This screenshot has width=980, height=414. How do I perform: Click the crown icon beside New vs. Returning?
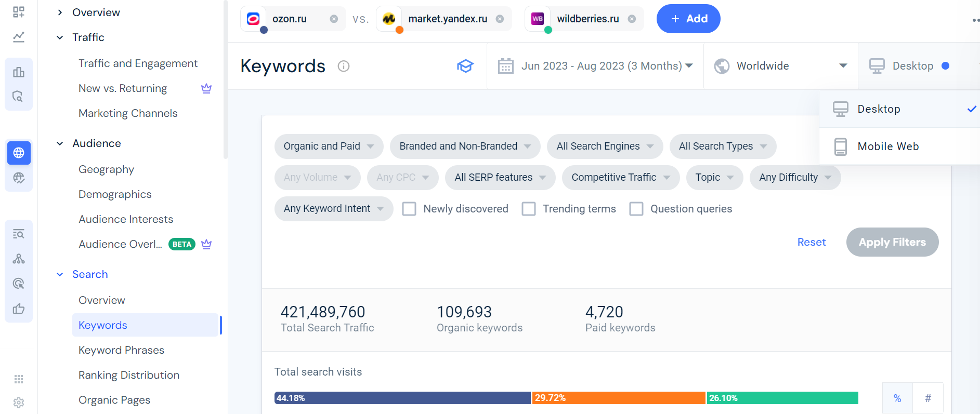(x=206, y=88)
